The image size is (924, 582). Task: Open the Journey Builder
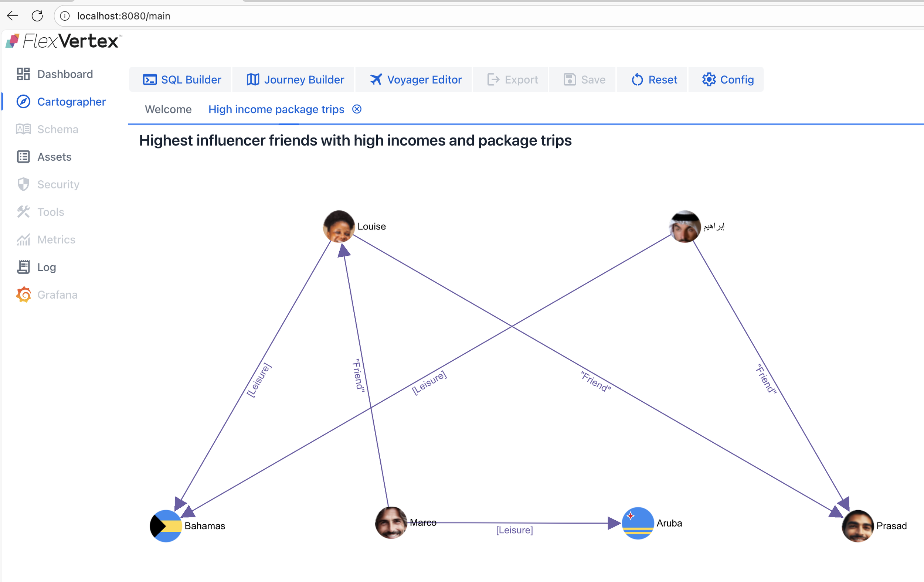[295, 79]
